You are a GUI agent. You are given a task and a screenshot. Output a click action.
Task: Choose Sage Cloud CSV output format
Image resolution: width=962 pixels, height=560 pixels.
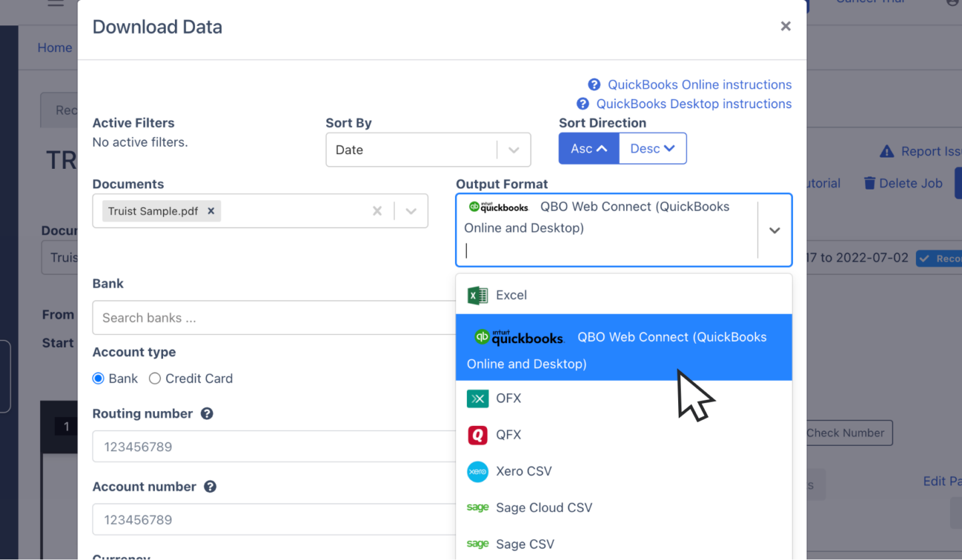624,507
